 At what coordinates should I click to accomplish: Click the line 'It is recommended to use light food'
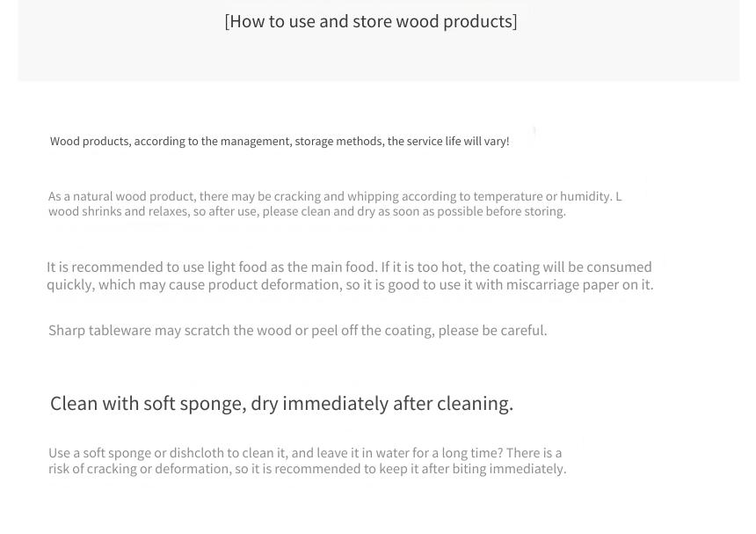click(349, 267)
